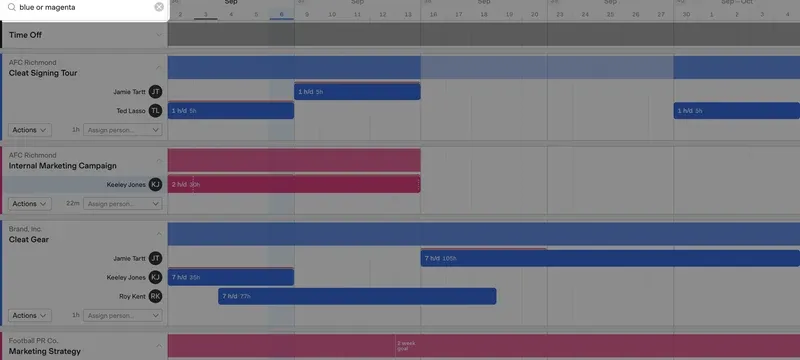The image size is (800, 360).
Task: Click JT avatar in Cleat Gear
Action: pos(155,259)
